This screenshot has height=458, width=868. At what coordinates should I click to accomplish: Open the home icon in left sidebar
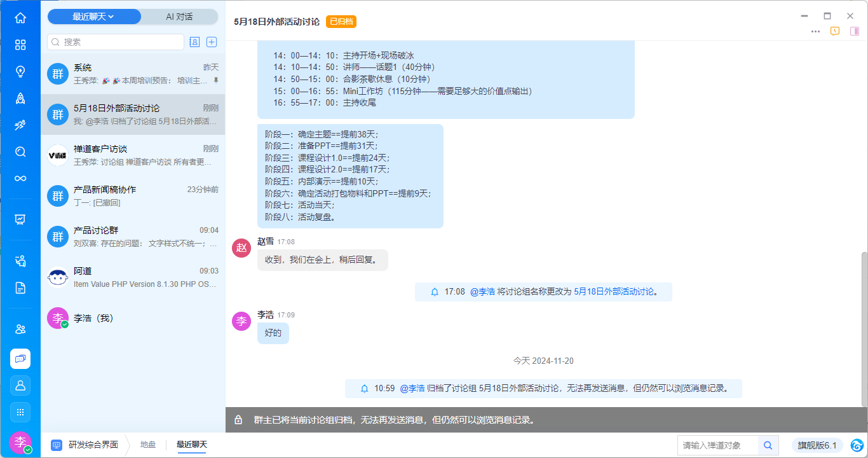(20, 18)
